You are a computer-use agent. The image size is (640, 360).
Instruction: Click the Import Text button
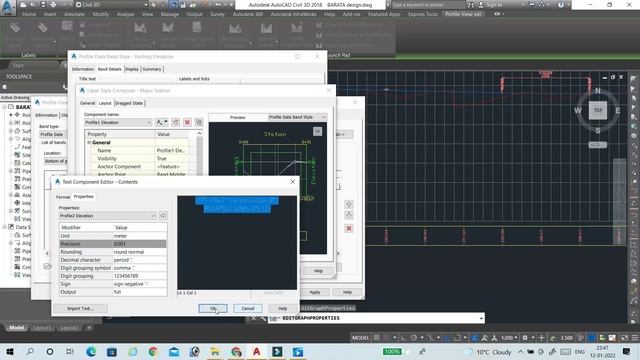point(80,309)
